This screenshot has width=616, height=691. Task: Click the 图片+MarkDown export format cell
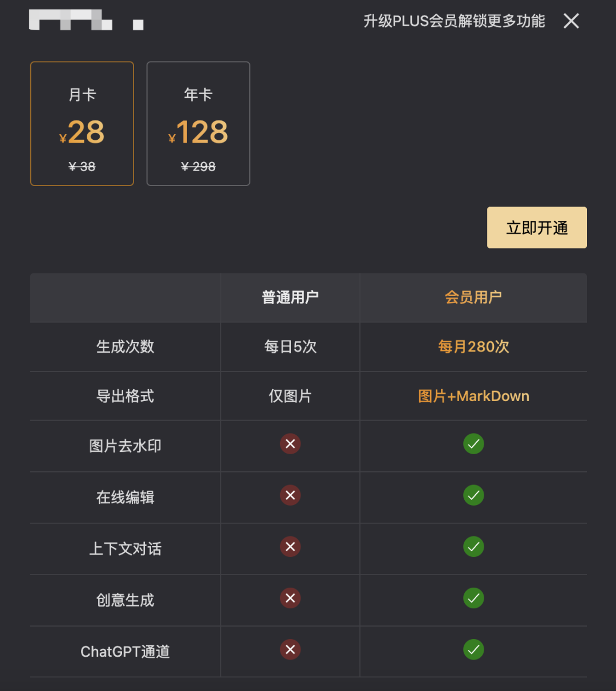pyautogui.click(x=473, y=396)
